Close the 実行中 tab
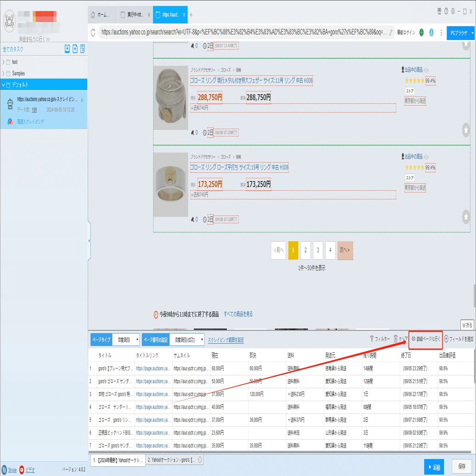This screenshot has height=476, width=476. [149, 15]
